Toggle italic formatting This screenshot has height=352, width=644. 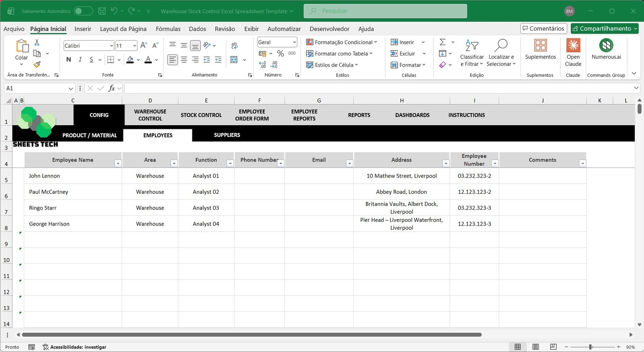[80, 60]
